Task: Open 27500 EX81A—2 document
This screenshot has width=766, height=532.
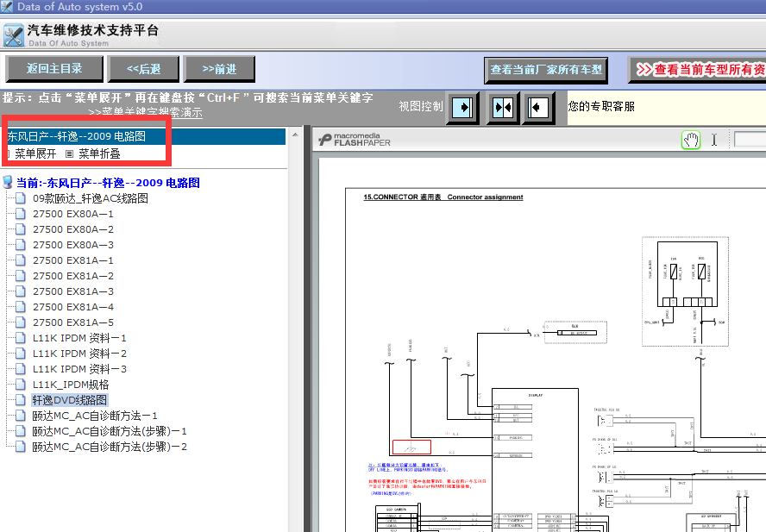Action: (73, 276)
